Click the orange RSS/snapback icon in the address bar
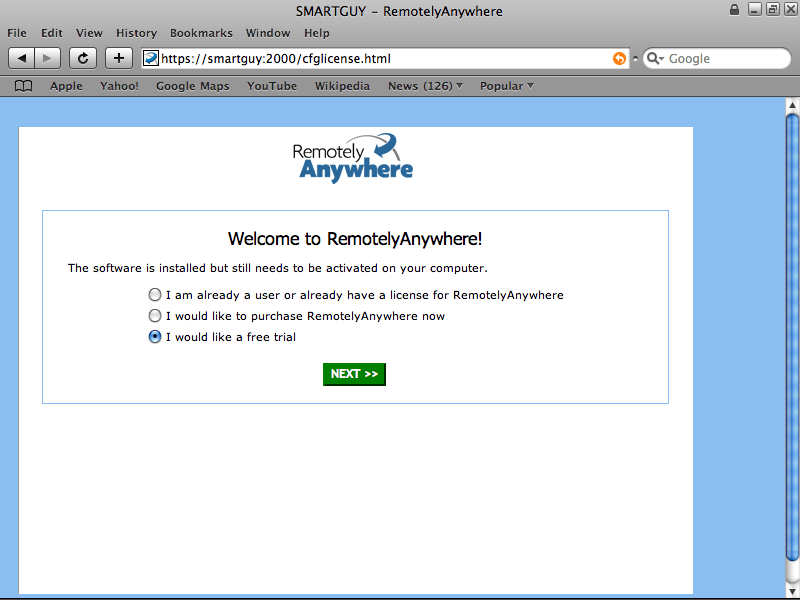 619,58
